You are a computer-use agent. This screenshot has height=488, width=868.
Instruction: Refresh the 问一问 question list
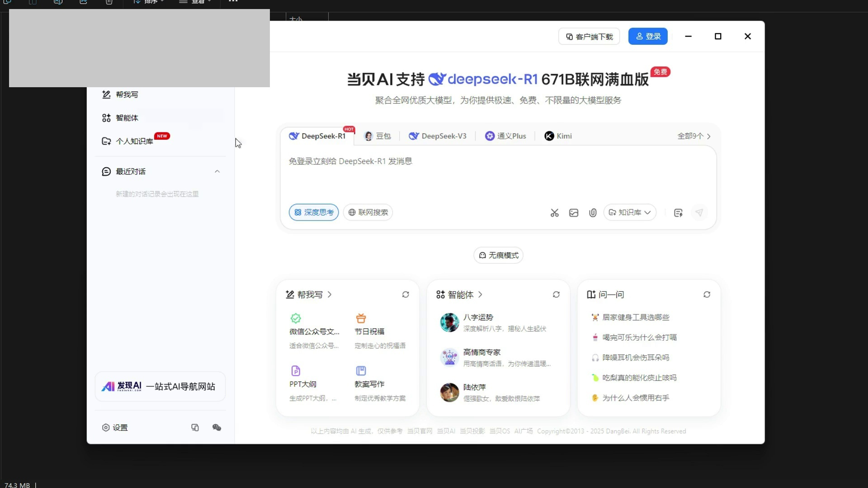(x=707, y=294)
